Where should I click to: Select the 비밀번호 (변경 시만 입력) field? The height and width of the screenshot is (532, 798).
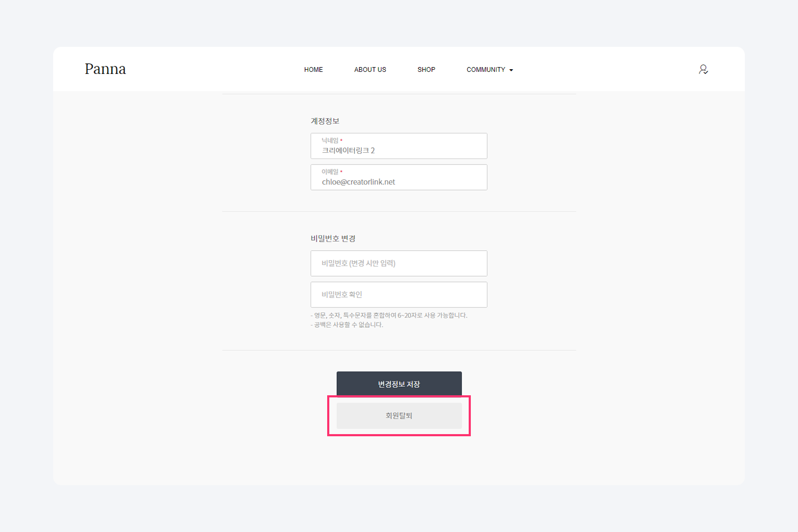pos(399,263)
